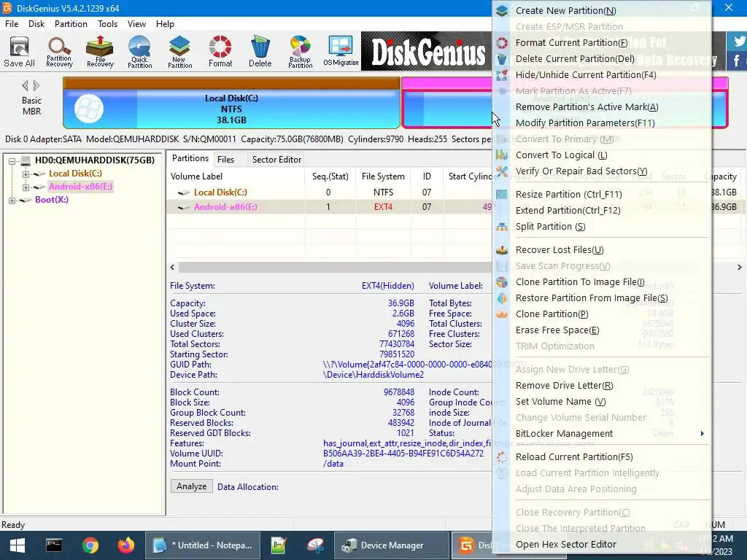The width and height of the screenshot is (747, 560).
Task: Launch Firefox from the taskbar
Action: coord(126,545)
